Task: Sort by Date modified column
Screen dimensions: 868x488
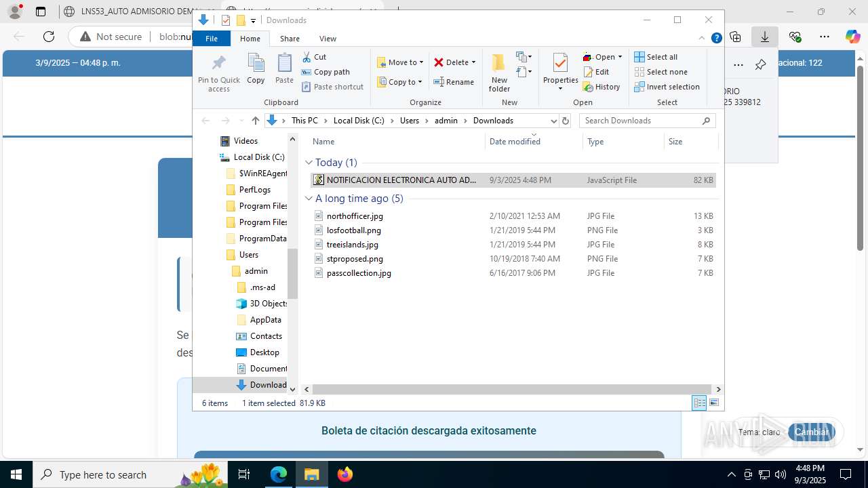Action: (x=533, y=142)
